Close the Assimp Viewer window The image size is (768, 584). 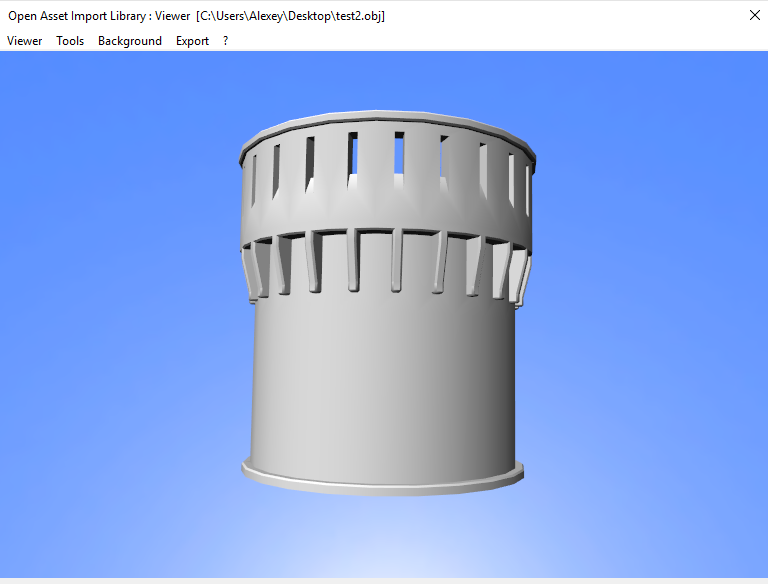754,16
